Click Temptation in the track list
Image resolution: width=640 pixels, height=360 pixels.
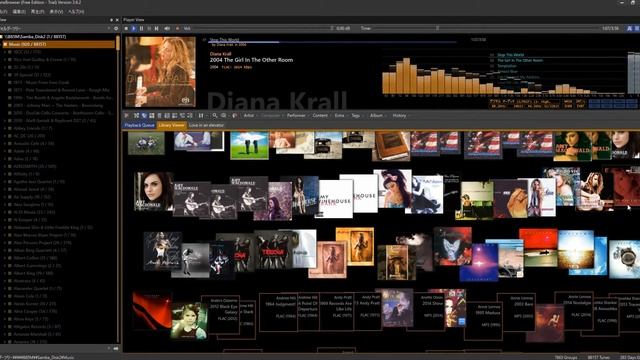(x=507, y=66)
